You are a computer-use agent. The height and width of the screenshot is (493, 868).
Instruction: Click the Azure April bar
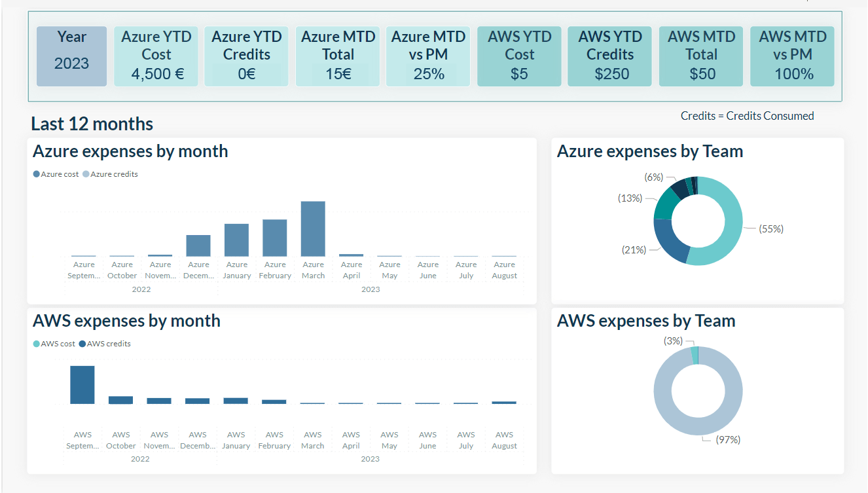352,255
